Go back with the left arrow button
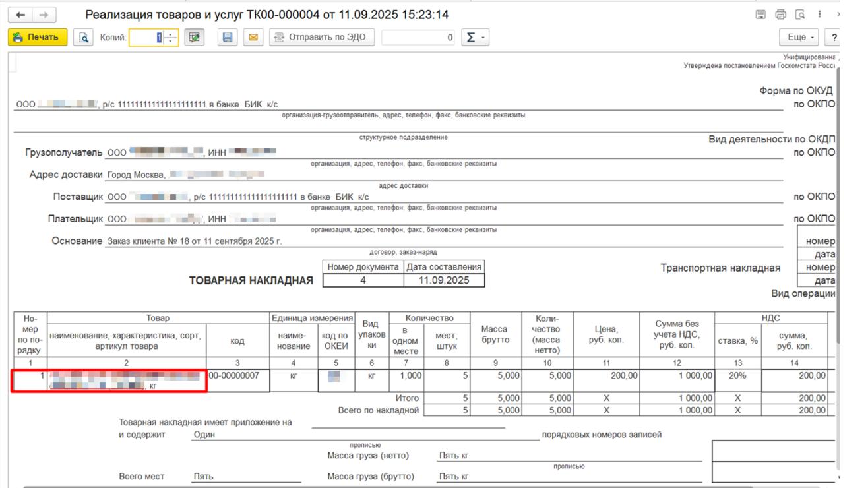This screenshot has height=488, width=868. click(20, 15)
